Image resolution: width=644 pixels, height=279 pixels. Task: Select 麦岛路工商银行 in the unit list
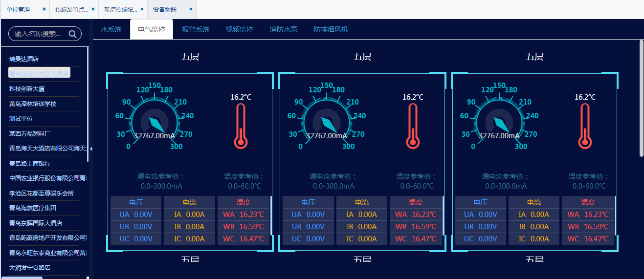tap(30, 163)
